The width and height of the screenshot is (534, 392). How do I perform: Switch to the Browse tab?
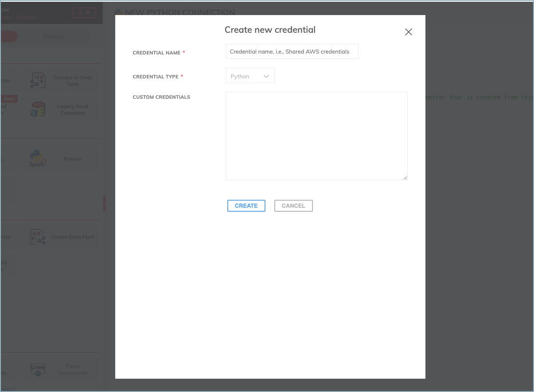[53, 36]
